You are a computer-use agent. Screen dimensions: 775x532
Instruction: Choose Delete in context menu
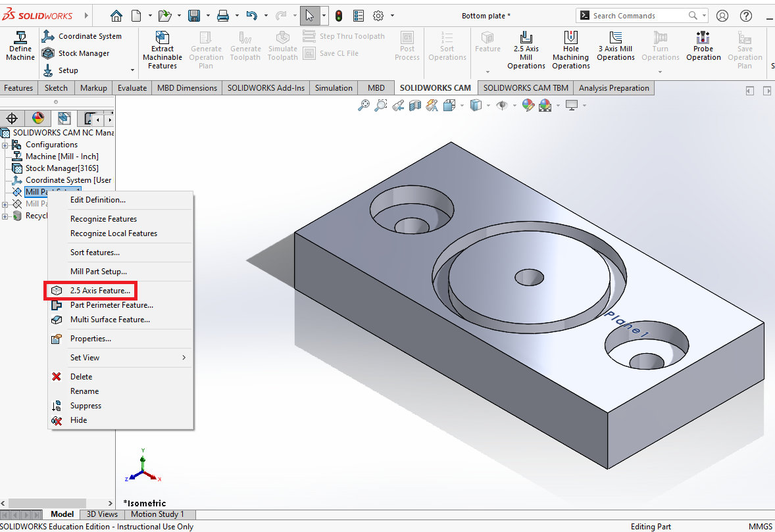pyautogui.click(x=120, y=377)
